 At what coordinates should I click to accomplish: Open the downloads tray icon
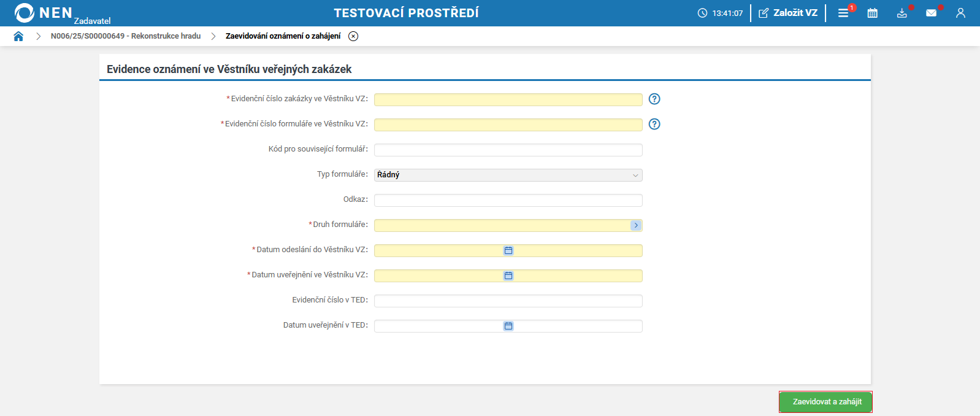(x=902, y=13)
